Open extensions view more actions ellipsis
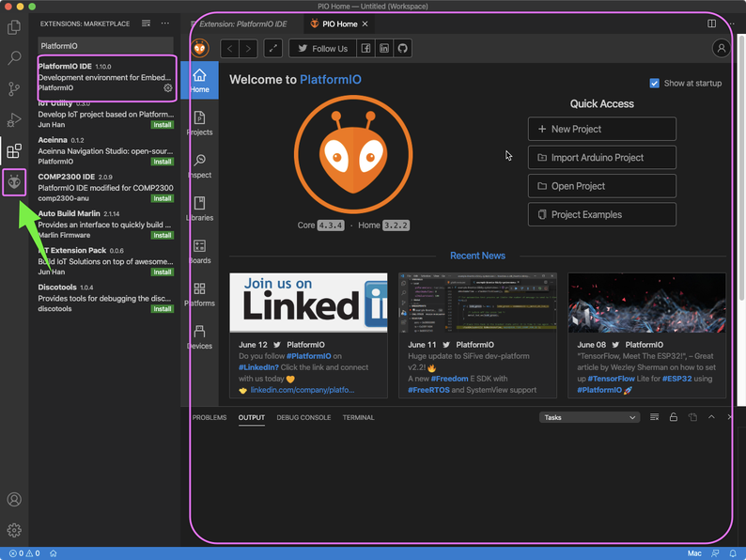 click(166, 23)
